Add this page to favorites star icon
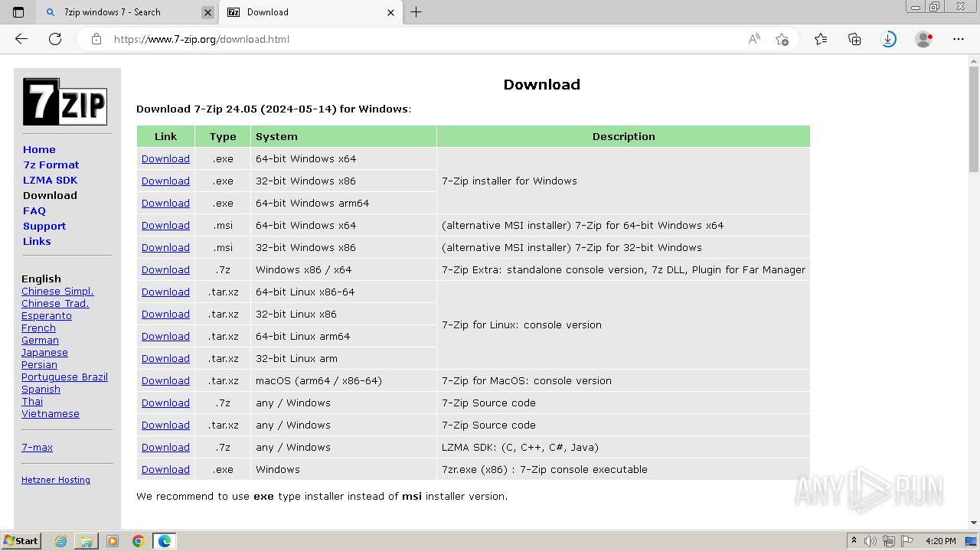 [x=782, y=39]
